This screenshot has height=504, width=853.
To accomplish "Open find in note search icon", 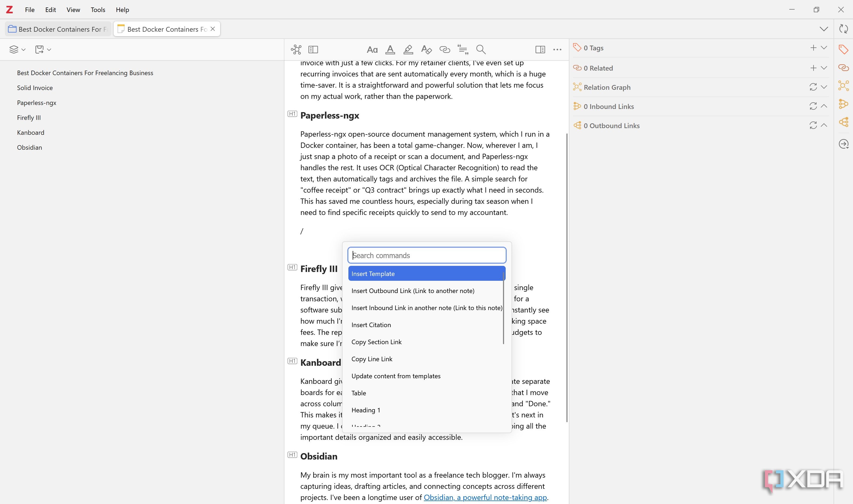I will 481,50.
